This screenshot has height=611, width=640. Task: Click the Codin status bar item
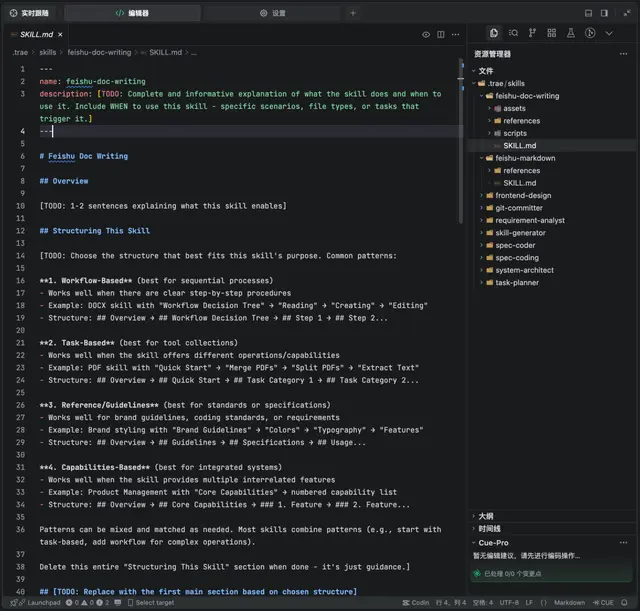tap(416, 603)
